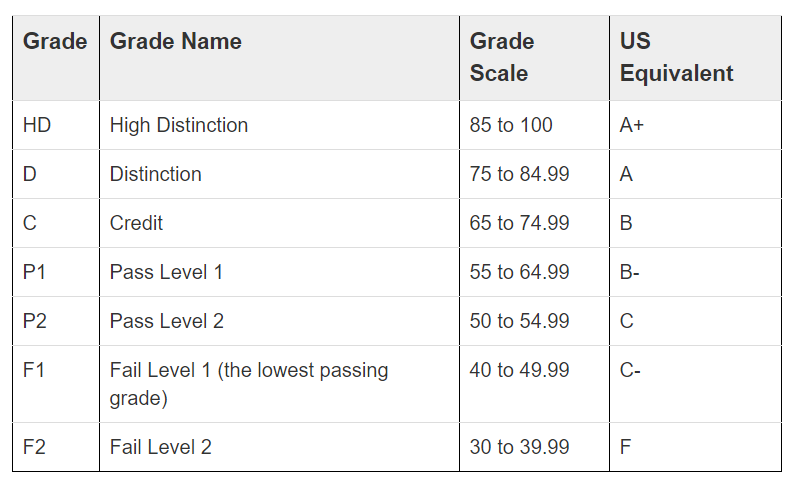Click the Fail Level 2 cell
Image resolution: width=798 pixels, height=485 pixels.
pos(161,447)
